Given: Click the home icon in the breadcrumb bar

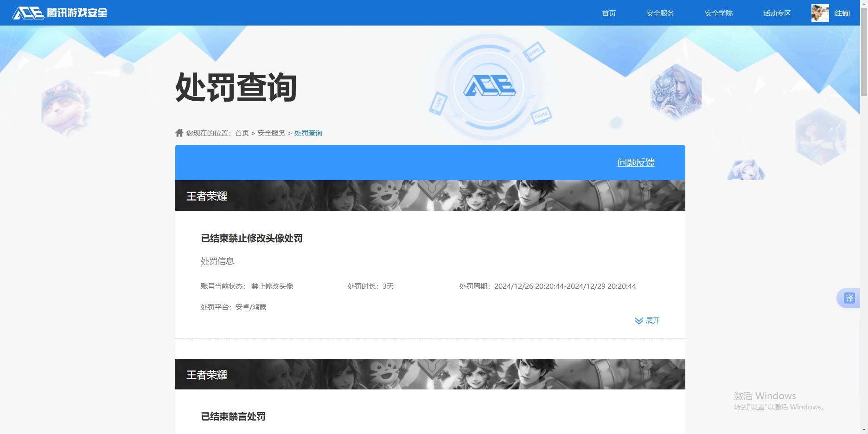Looking at the screenshot, I should (x=179, y=132).
